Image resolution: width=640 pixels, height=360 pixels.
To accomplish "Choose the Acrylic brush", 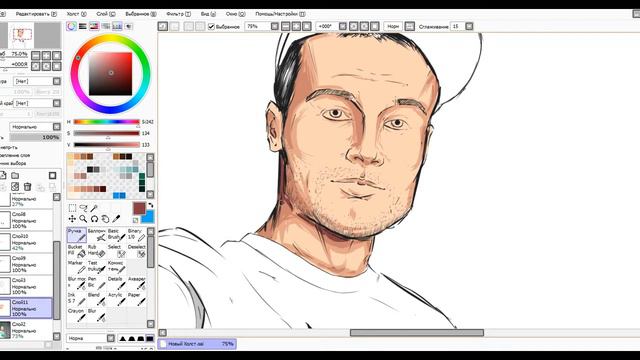I will (116, 299).
